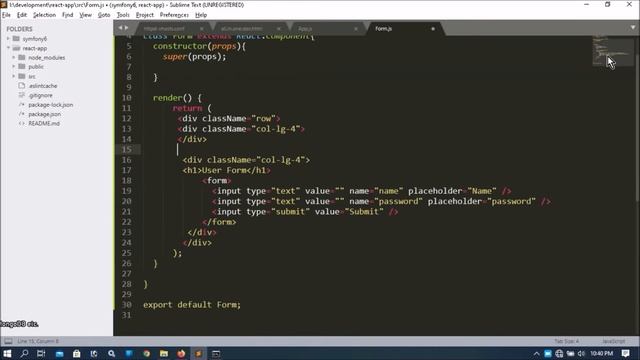Open the Edit menu
640x360 pixels.
22,15
